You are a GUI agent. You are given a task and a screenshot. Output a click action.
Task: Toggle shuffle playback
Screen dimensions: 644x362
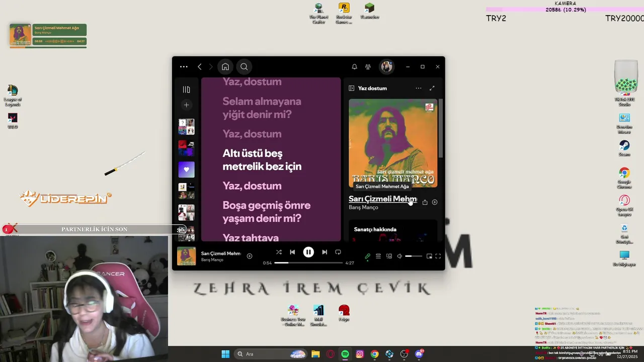pyautogui.click(x=279, y=252)
